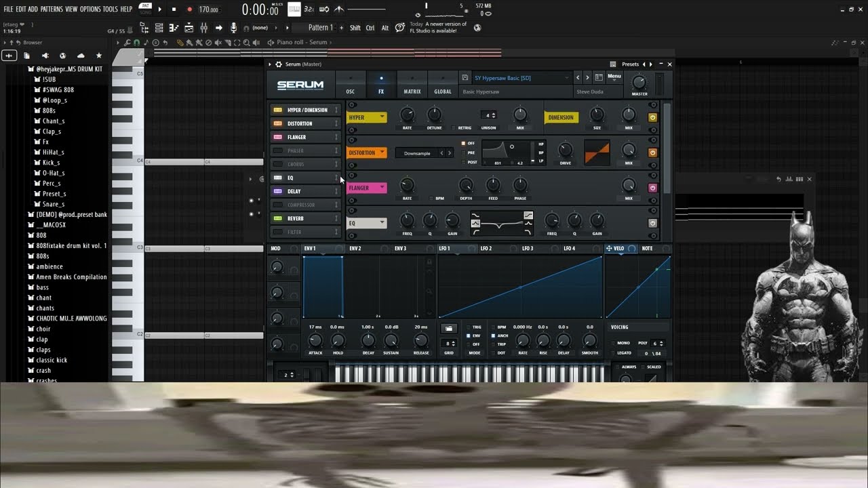Click next distortion type arrow beside Downsample
The image size is (868, 488).
449,153
